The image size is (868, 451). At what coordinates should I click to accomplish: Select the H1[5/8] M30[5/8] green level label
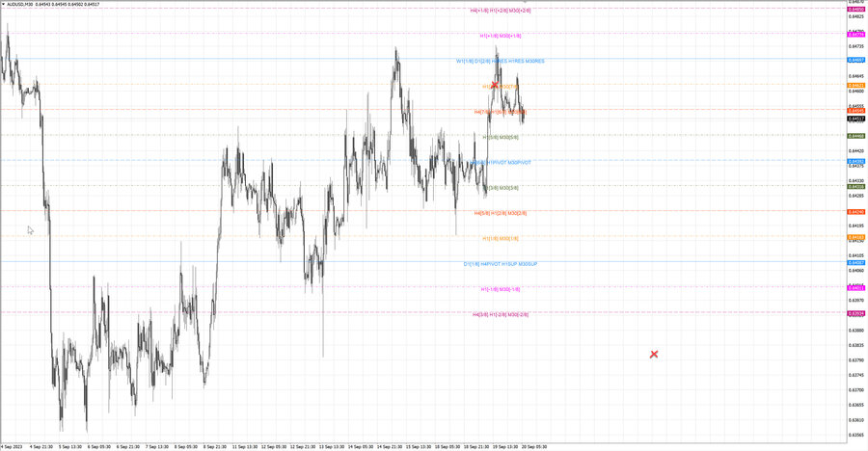(x=501, y=137)
